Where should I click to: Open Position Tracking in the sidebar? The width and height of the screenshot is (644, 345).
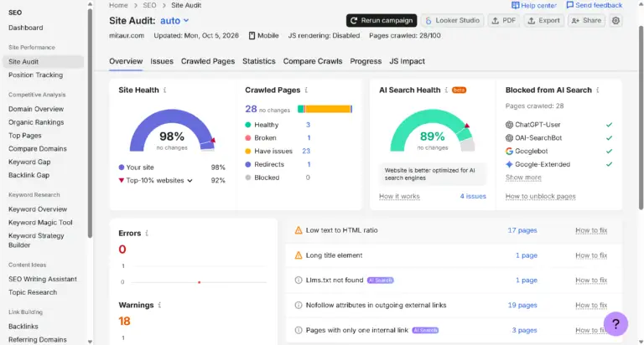(36, 75)
